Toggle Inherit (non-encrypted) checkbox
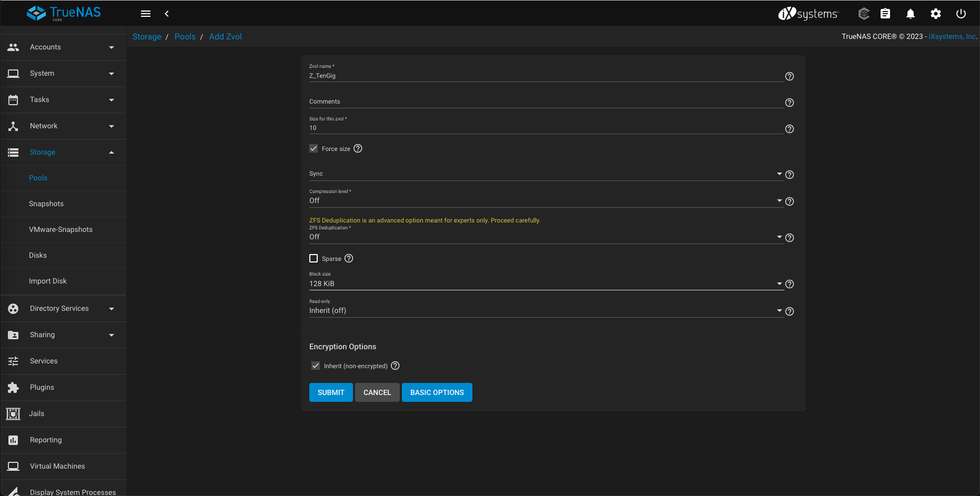Image resolution: width=980 pixels, height=496 pixels. 316,366
